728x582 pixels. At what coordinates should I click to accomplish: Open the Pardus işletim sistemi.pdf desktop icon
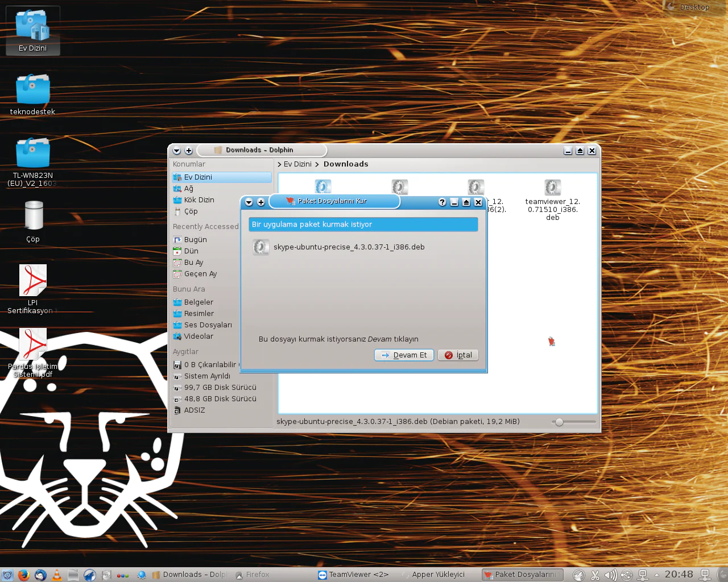pyautogui.click(x=32, y=353)
